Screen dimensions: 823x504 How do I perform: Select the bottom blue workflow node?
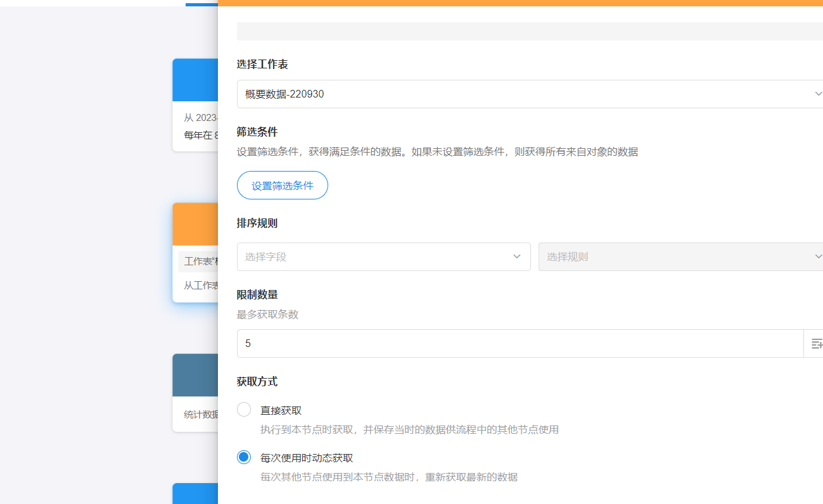tap(195, 494)
